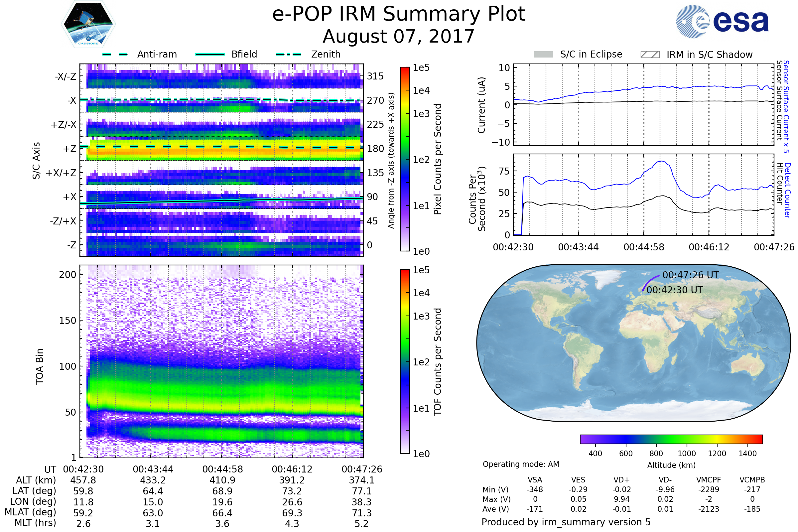The width and height of the screenshot is (798, 532).
Task: Click the Altitude (km) horizontal colorbar
Action: [671, 439]
